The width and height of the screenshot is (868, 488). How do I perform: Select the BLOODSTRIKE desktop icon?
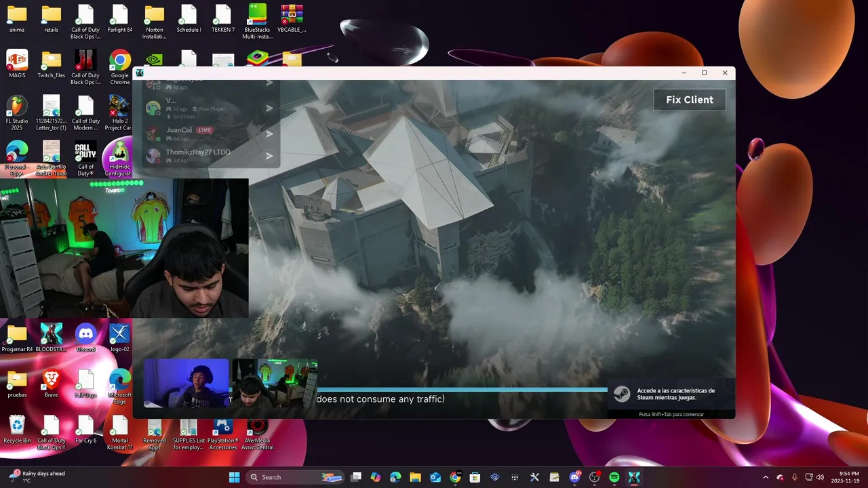(x=52, y=338)
